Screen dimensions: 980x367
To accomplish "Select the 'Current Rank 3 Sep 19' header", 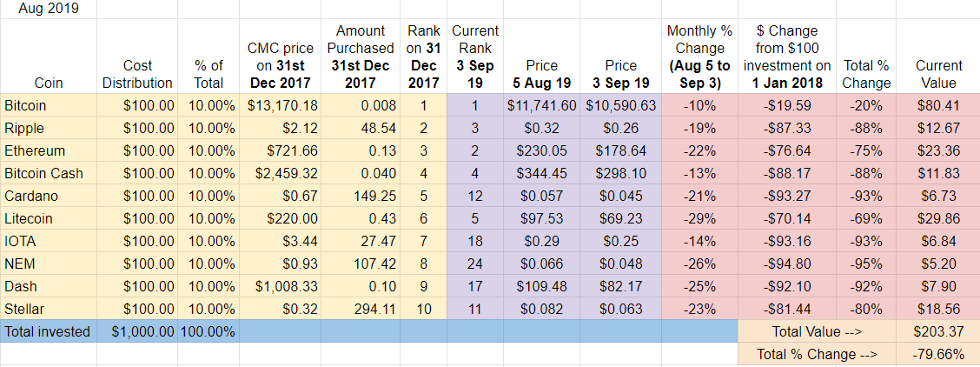I will [475, 57].
